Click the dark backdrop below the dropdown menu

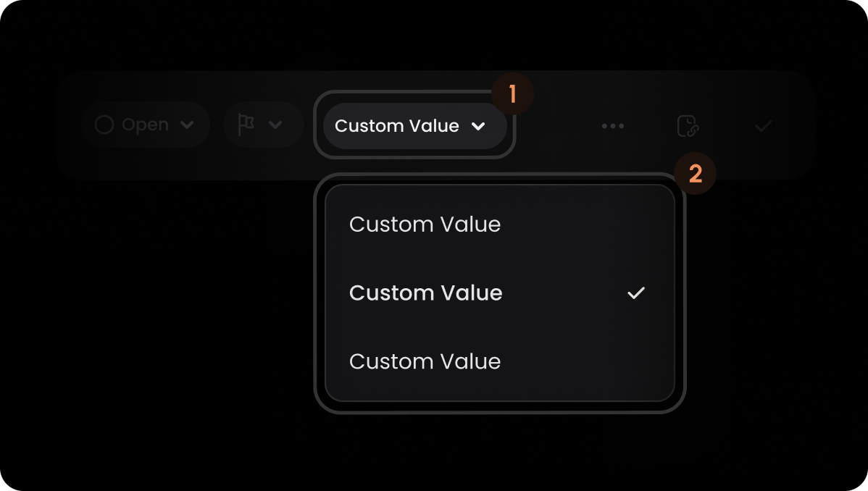tap(498, 448)
